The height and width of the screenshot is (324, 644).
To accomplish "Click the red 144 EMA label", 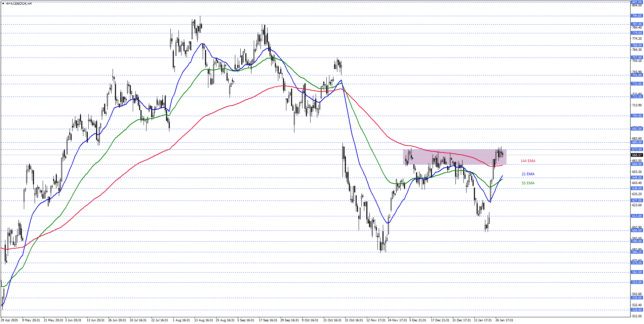I will click(x=528, y=161).
